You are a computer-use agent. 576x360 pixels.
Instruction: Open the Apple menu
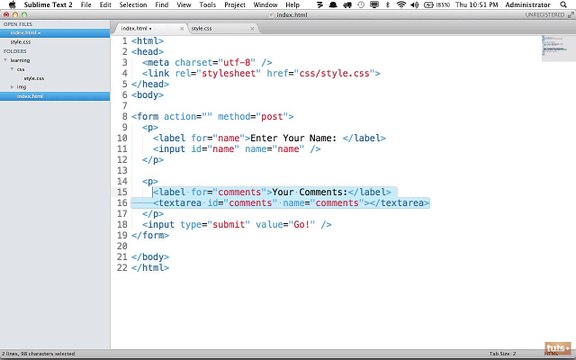(12, 5)
